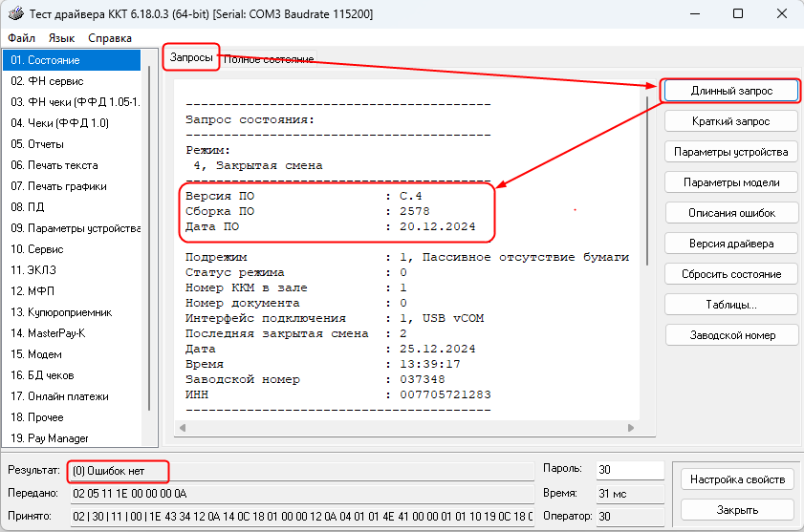Show Версия драйвера

[x=731, y=244]
